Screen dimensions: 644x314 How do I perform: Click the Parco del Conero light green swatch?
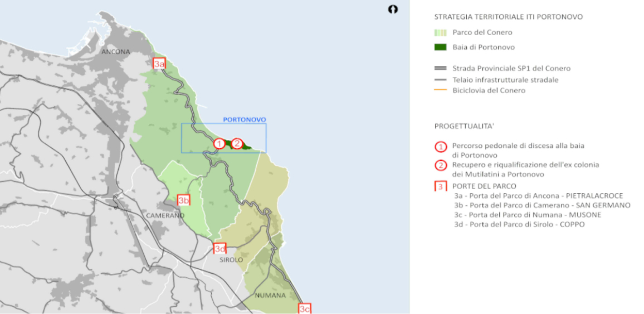[440, 32]
